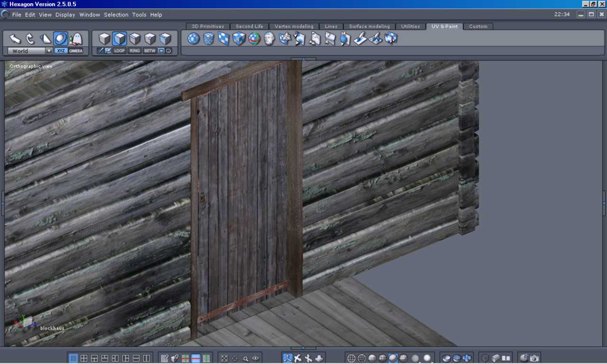
Task: Switch to Select Objects mode cube
Action: point(104,39)
